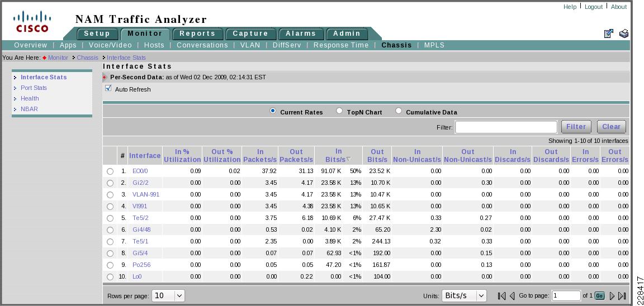Viewport: 644px width, 306px height.
Task: Open the About link
Action: (619, 7)
